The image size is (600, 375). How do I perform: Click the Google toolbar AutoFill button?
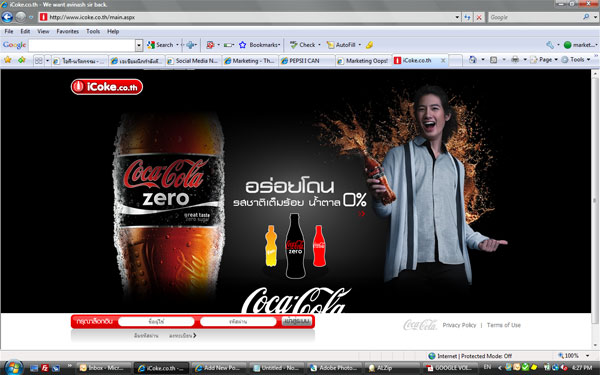tap(342, 45)
